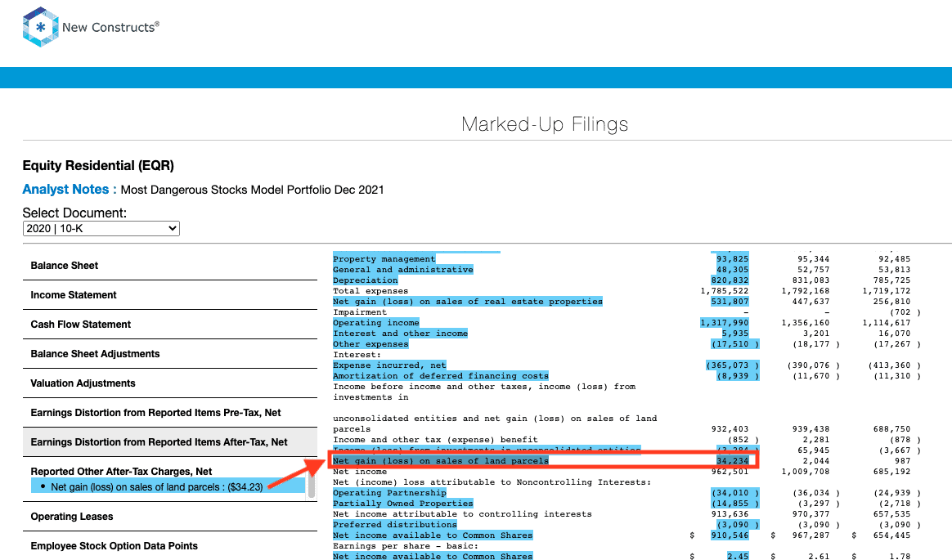Click the highlighted value 34,234
952x560 pixels.
tap(732, 461)
